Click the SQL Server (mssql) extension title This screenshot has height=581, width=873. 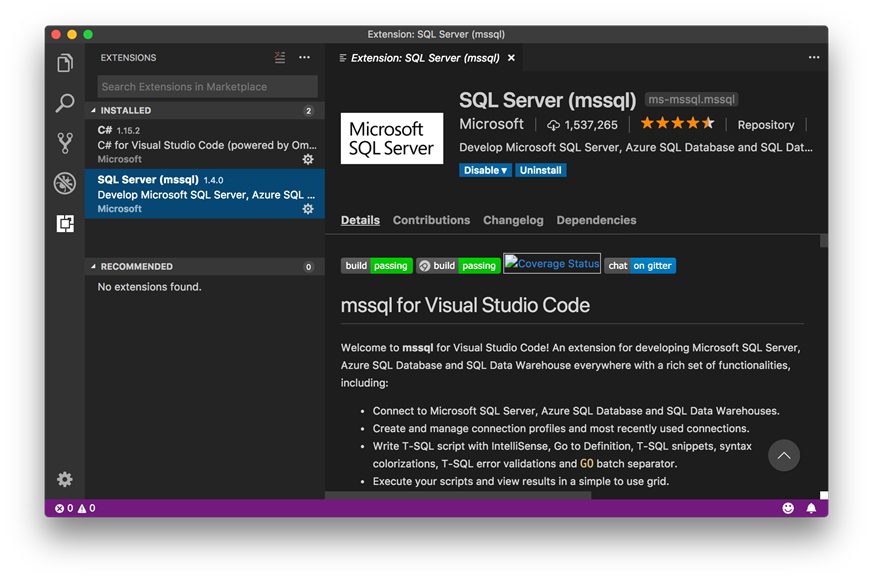point(547,100)
